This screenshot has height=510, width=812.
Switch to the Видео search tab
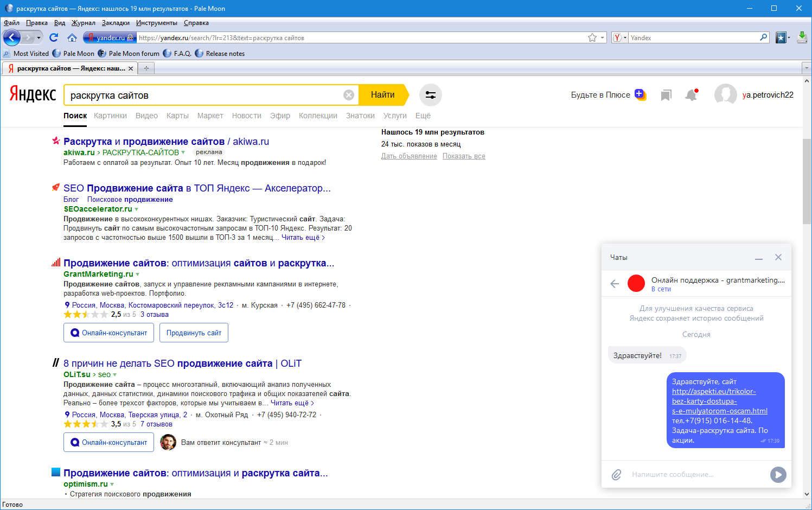[x=146, y=116]
